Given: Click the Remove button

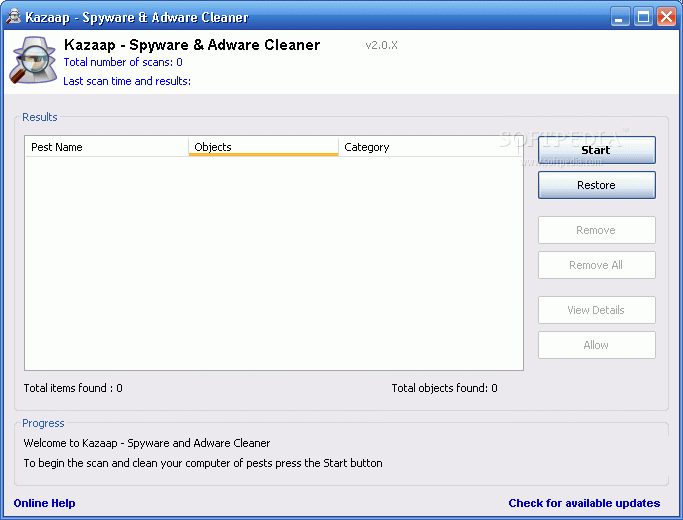Looking at the screenshot, I should pos(596,230).
